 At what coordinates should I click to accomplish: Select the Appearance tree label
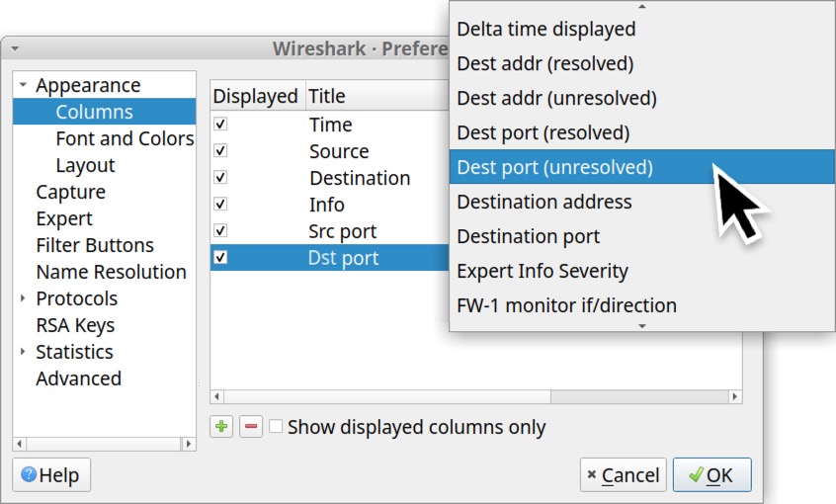[x=89, y=85]
